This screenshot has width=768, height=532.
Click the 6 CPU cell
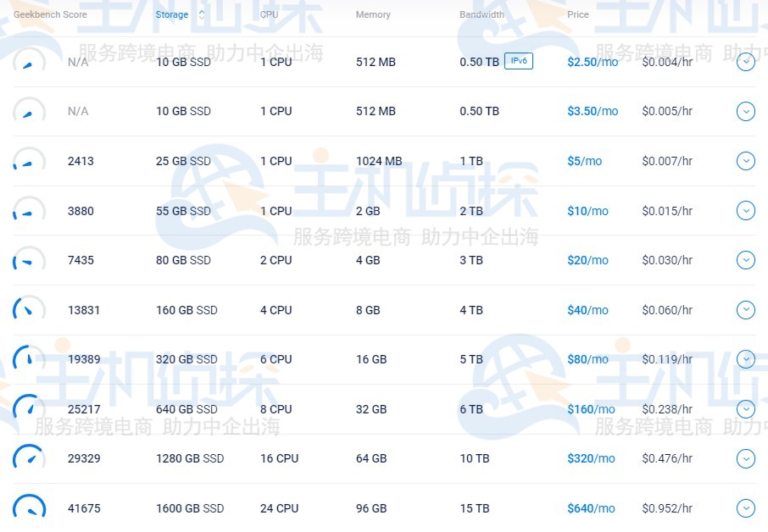point(275,360)
